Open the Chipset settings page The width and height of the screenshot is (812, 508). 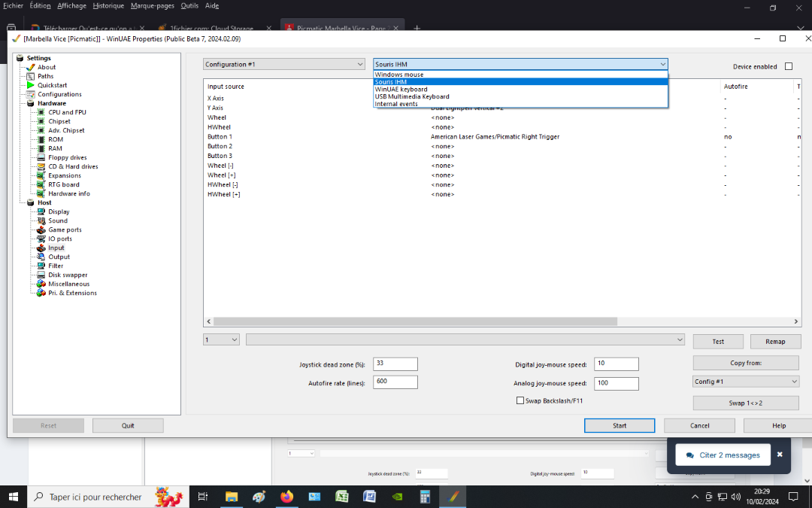point(59,121)
